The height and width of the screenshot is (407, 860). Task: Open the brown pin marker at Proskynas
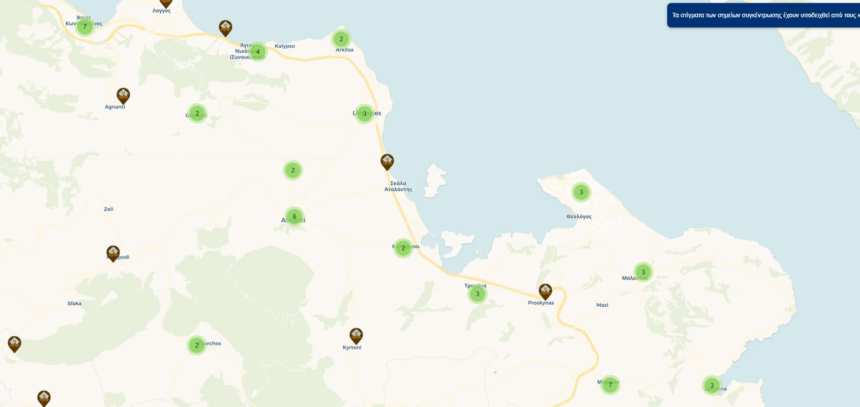click(545, 291)
